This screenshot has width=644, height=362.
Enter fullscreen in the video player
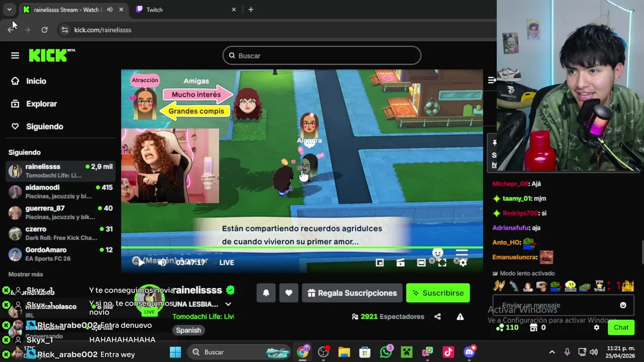(442, 262)
